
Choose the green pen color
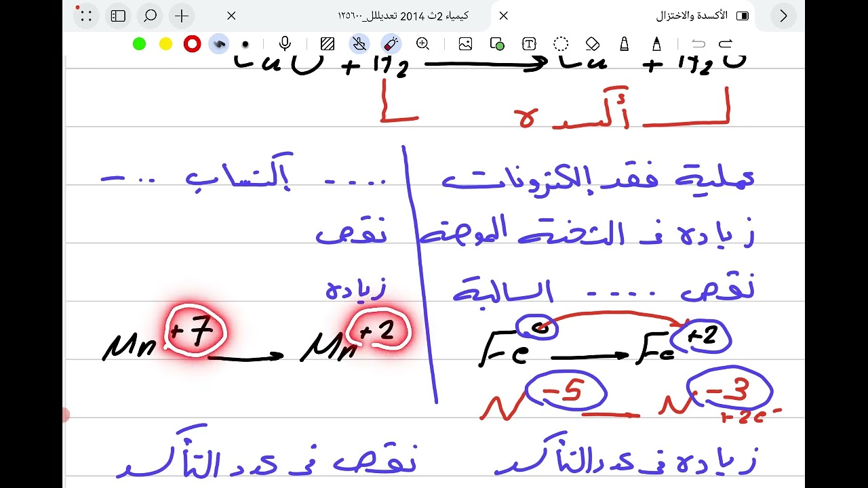coord(139,44)
